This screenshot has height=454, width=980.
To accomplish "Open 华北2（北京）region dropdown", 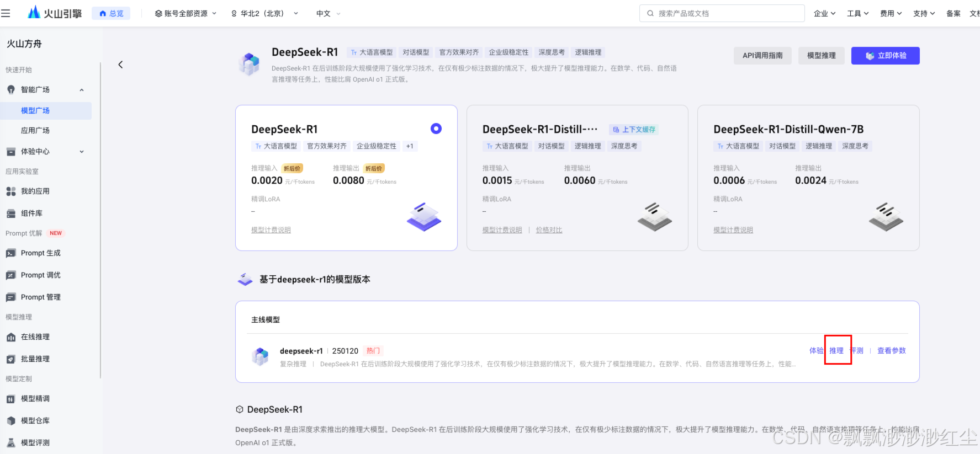I will click(264, 13).
